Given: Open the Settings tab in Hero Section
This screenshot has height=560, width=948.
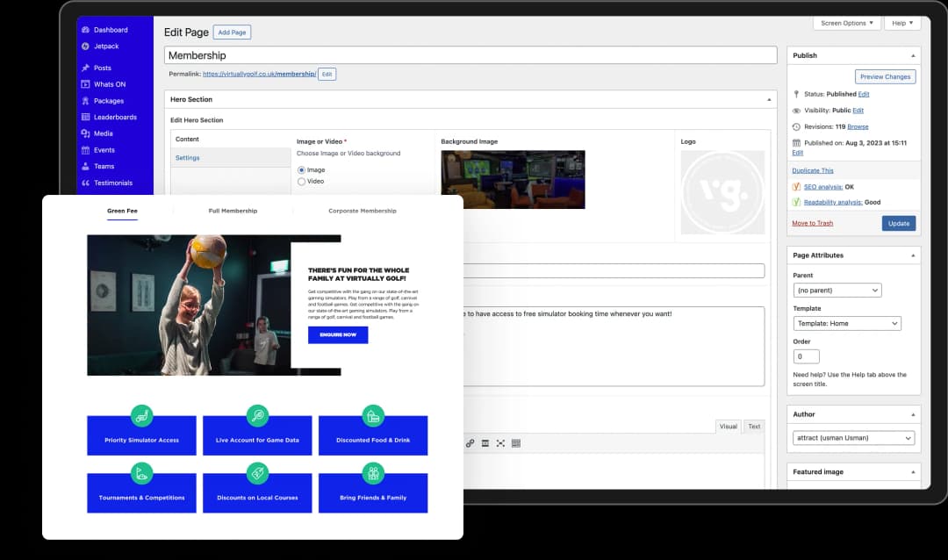Looking at the screenshot, I should pyautogui.click(x=188, y=158).
